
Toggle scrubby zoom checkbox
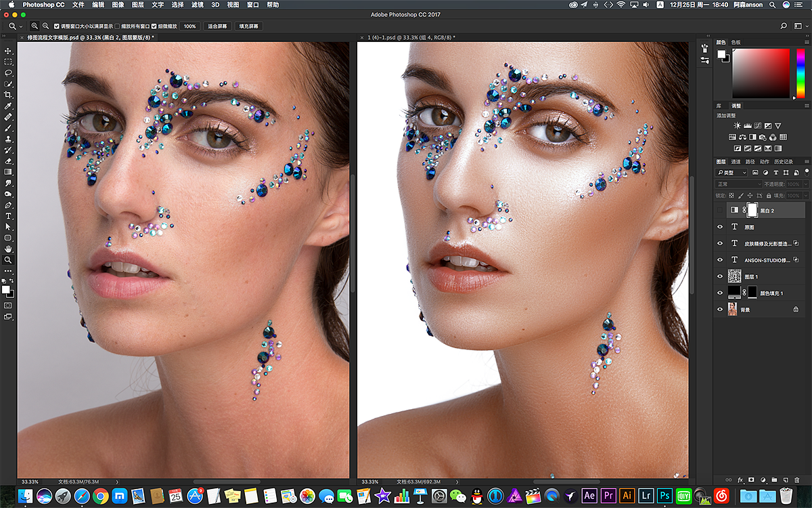click(x=154, y=26)
